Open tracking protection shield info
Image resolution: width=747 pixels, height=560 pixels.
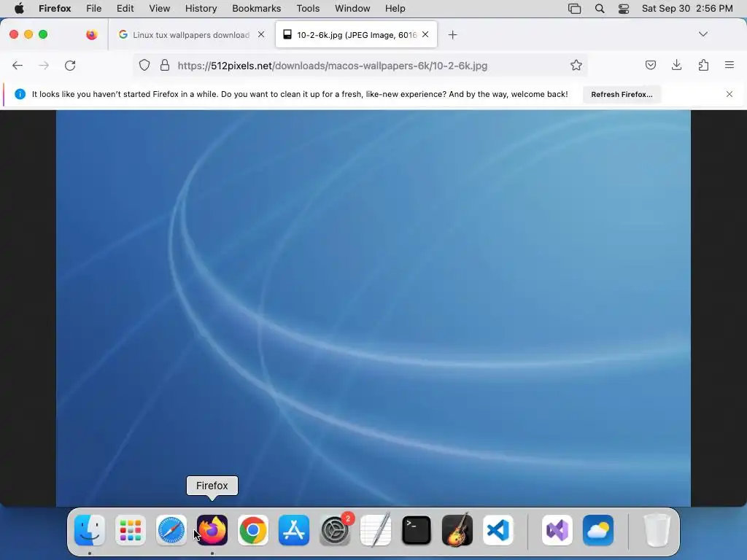tap(144, 65)
